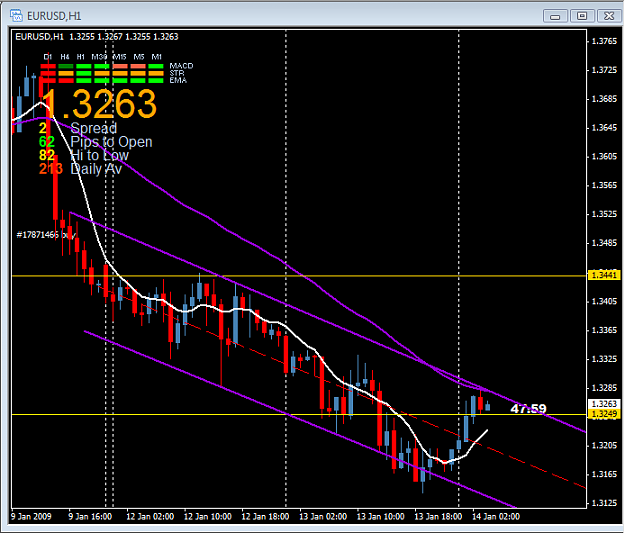Click the green MACD cell under M1

pyautogui.click(x=156, y=66)
